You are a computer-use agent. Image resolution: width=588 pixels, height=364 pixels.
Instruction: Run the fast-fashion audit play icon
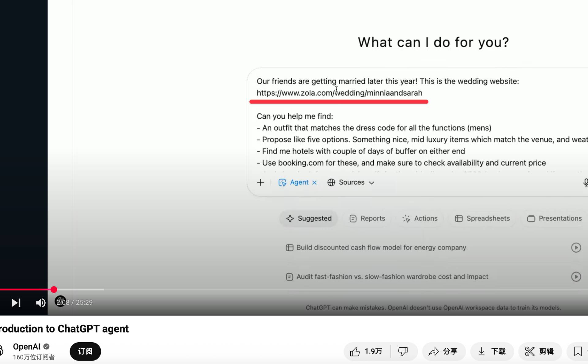pos(576,277)
